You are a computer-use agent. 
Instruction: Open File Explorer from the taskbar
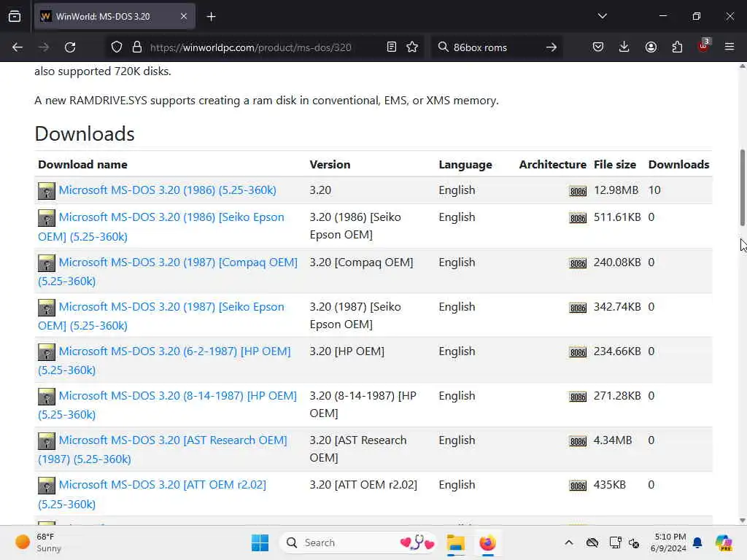click(x=455, y=542)
